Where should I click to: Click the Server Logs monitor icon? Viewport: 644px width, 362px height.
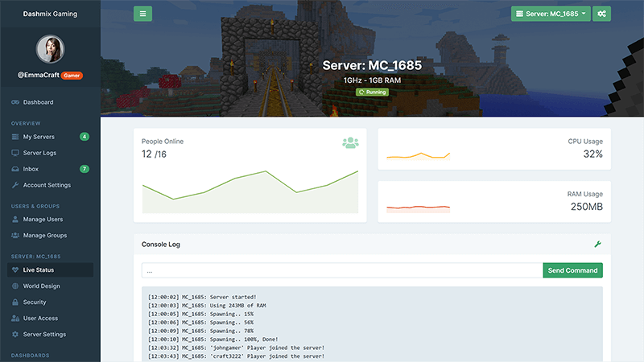click(x=15, y=153)
